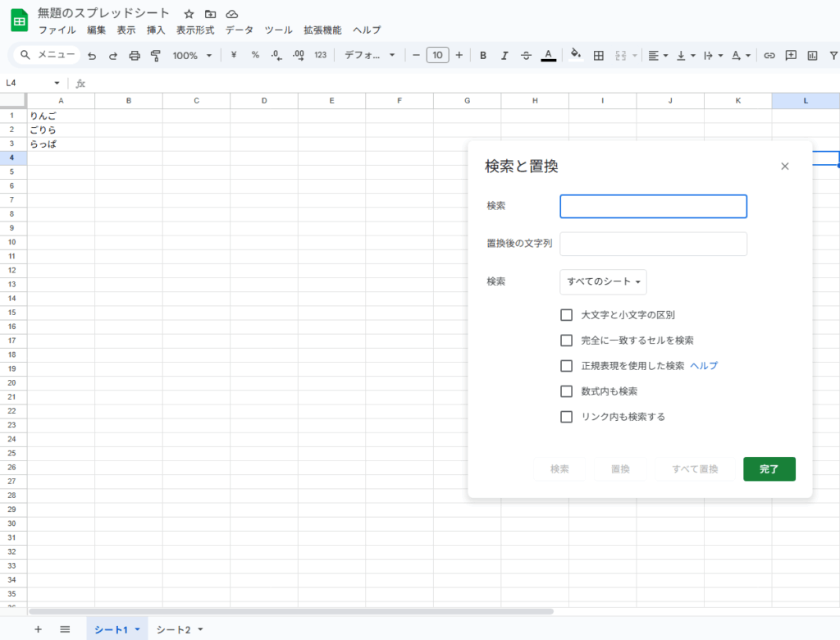This screenshot has width=840, height=640.
Task: Enable 大文字と小文字の区別 checkbox
Action: point(566,315)
